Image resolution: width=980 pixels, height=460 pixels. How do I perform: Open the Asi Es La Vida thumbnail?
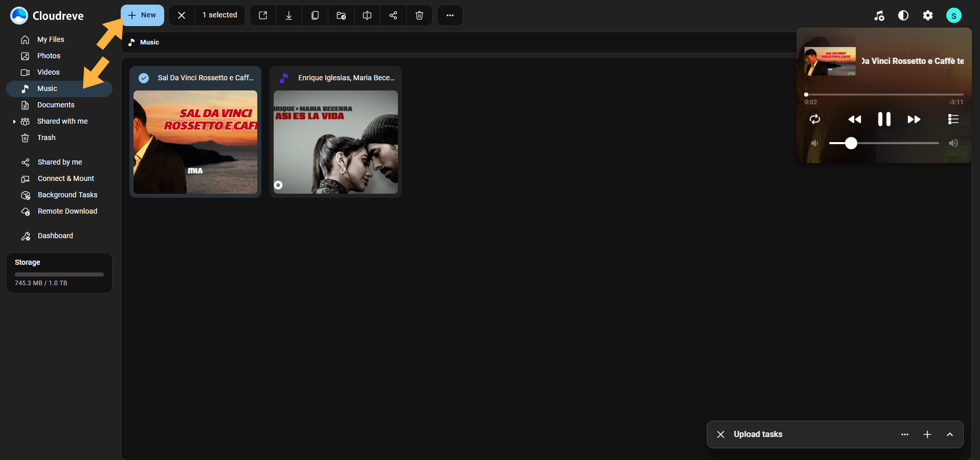[x=336, y=142]
